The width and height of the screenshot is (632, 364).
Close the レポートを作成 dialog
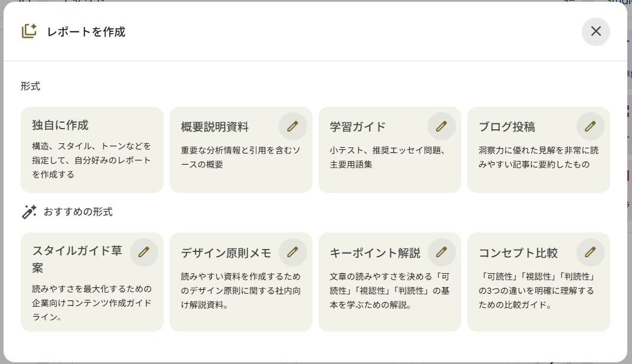pyautogui.click(x=595, y=31)
